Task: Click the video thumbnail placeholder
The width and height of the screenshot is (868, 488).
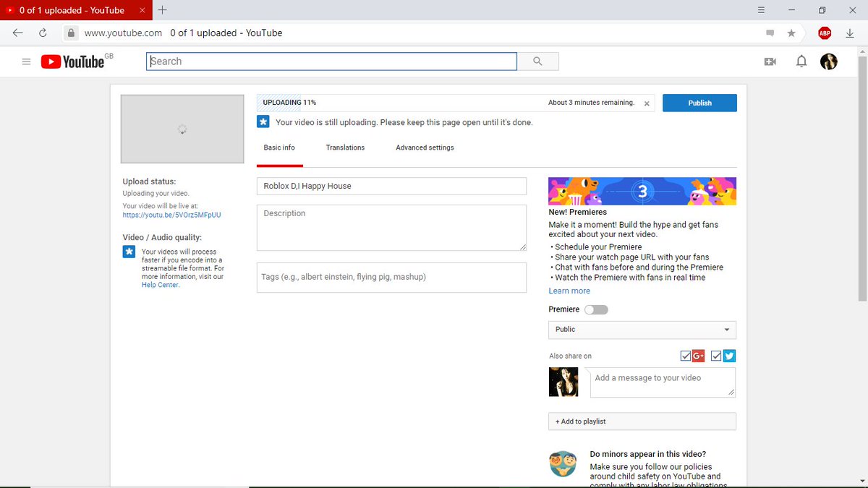Action: point(182,129)
